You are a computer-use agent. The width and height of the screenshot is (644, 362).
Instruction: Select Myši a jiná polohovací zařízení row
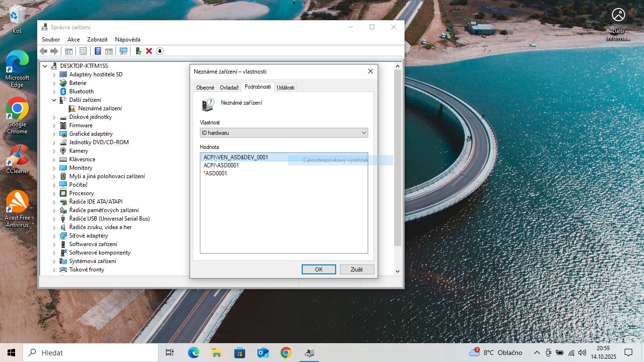(107, 176)
